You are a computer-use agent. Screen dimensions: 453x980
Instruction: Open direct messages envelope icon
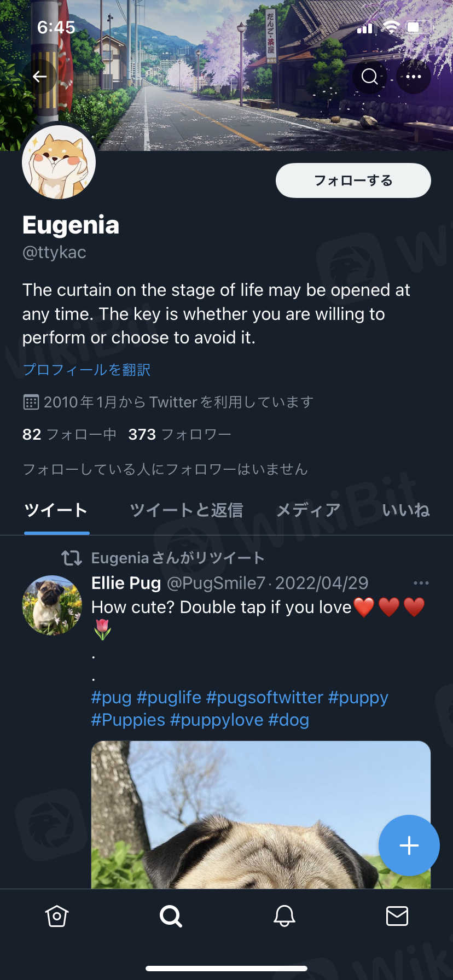(x=397, y=916)
